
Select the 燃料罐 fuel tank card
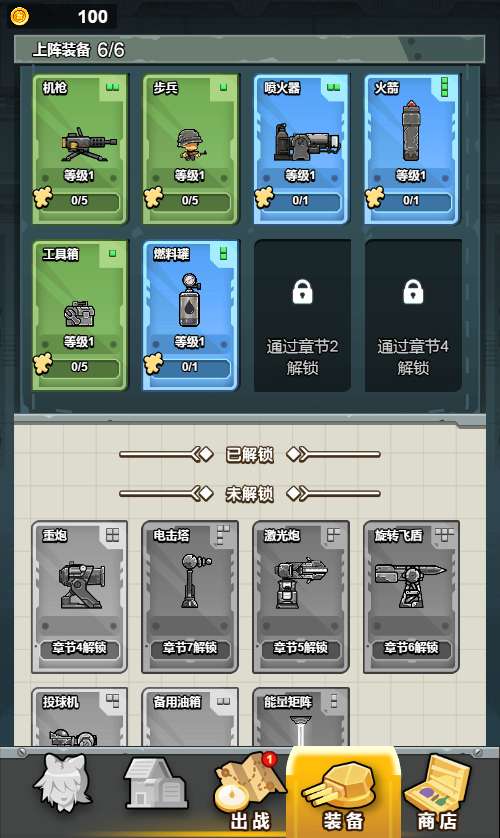pos(190,315)
